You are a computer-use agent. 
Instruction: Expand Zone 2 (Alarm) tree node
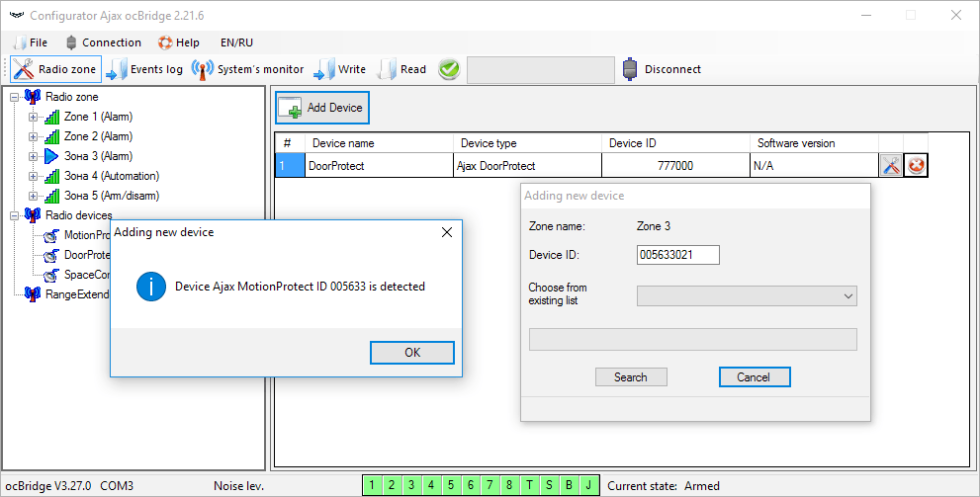pyautogui.click(x=33, y=136)
